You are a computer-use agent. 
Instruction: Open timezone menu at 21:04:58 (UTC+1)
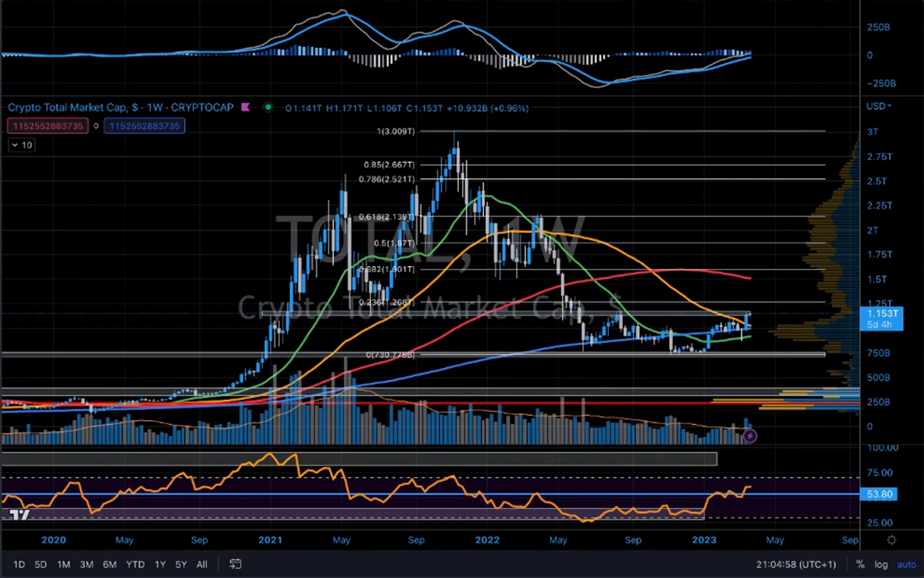click(796, 565)
